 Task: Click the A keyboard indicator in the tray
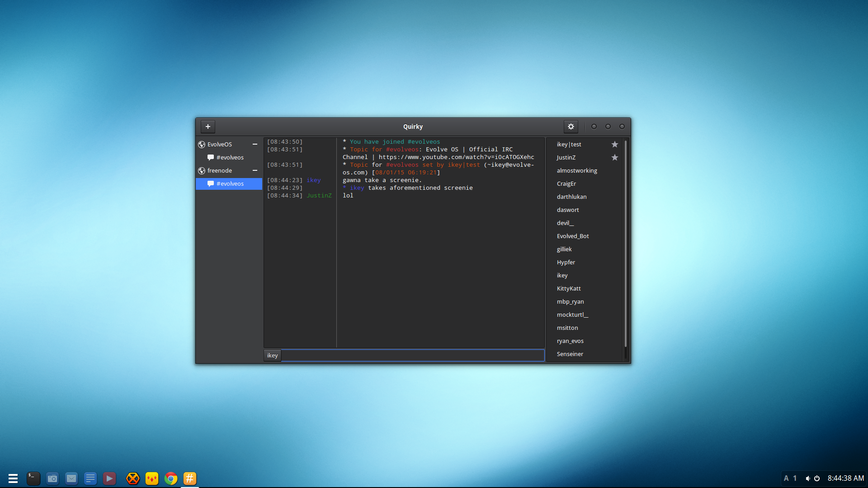point(786,479)
